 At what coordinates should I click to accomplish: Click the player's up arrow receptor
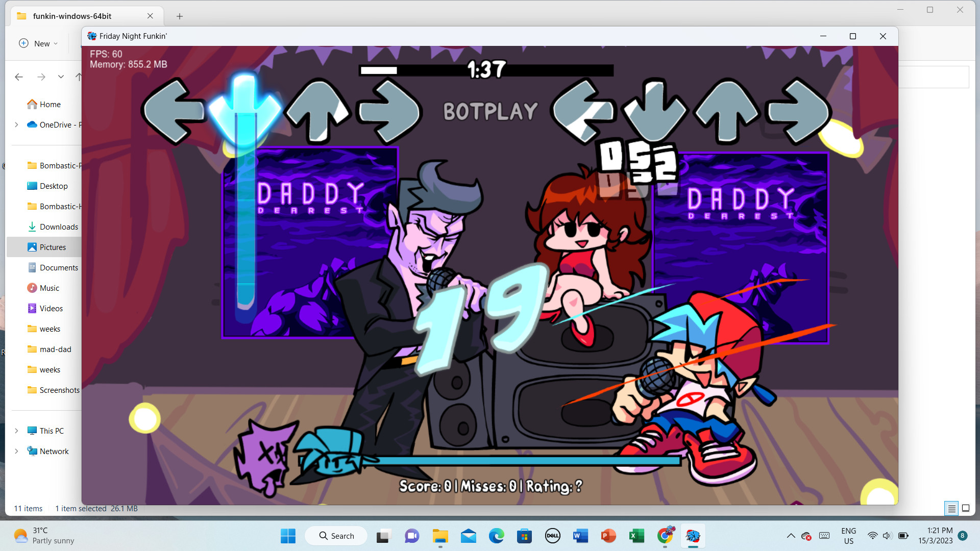tap(727, 111)
